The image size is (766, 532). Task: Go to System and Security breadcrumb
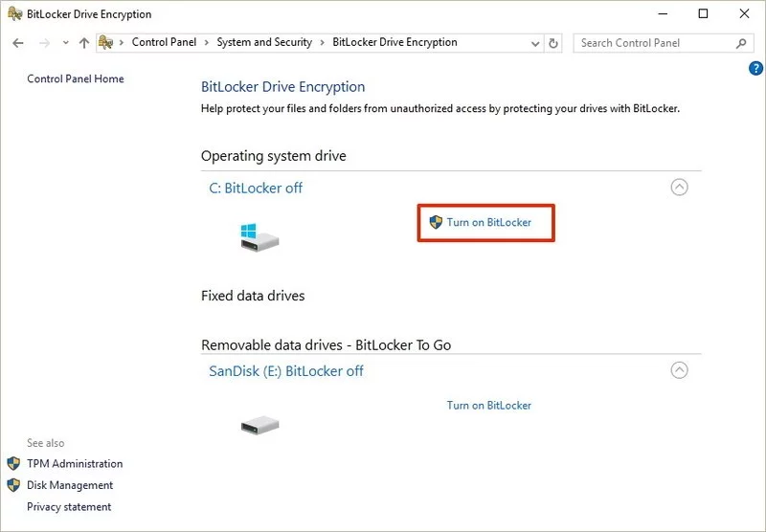click(x=264, y=42)
